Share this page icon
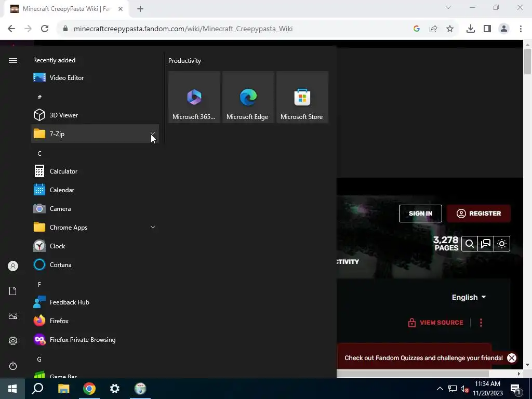532x399 pixels. (433, 29)
